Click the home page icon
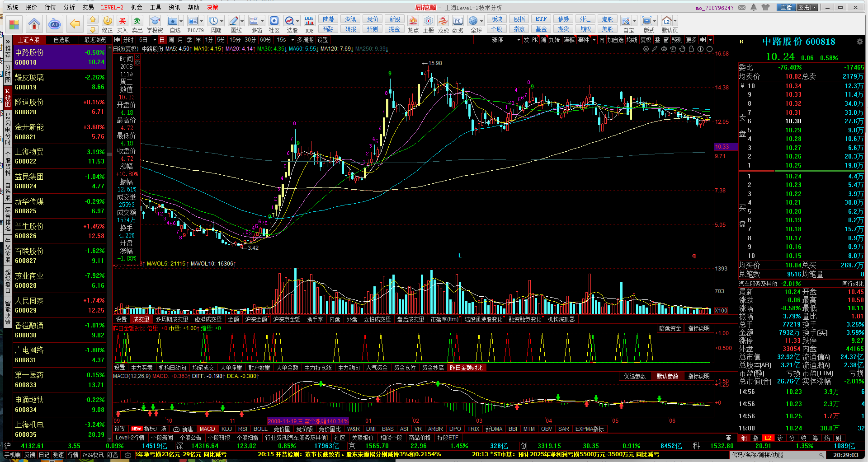 click(x=34, y=24)
